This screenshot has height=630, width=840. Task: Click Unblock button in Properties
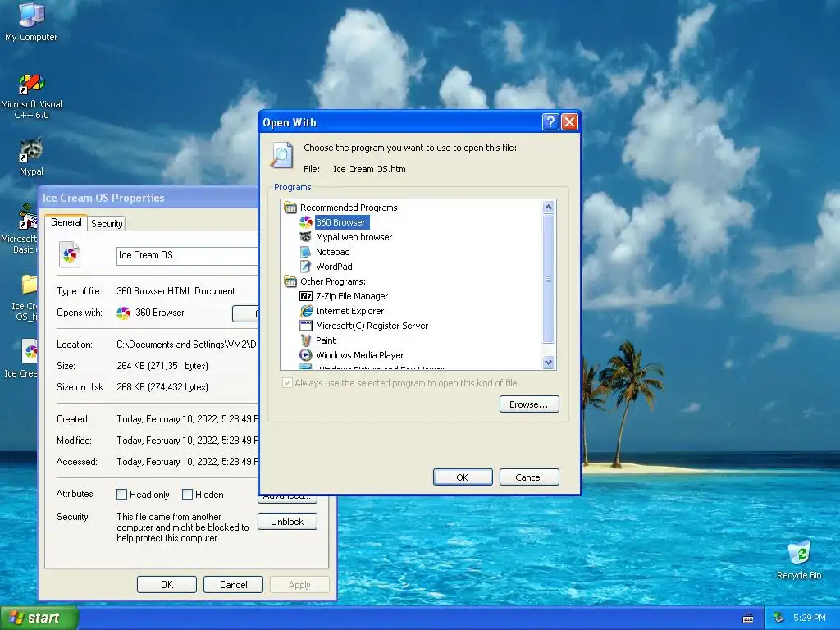click(x=287, y=522)
